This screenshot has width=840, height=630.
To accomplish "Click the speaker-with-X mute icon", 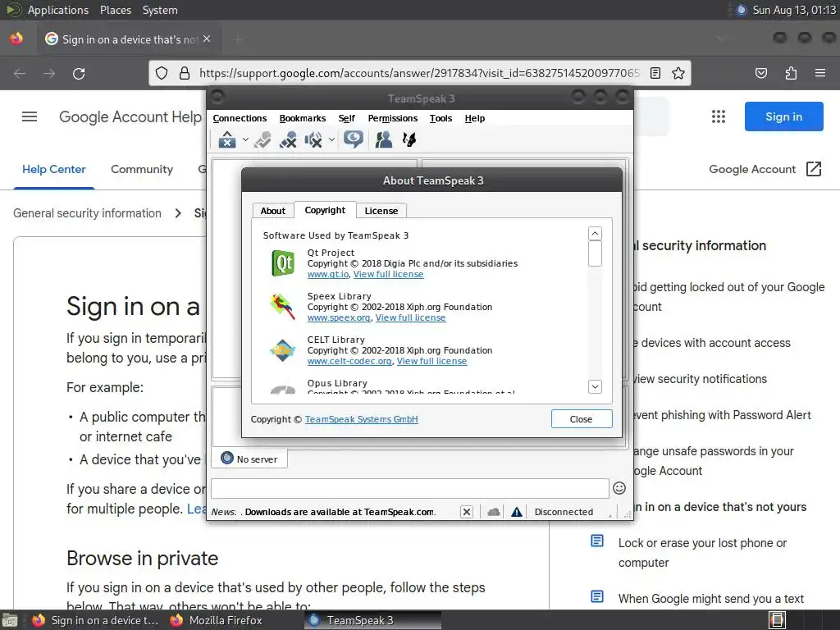I will pyautogui.click(x=313, y=139).
